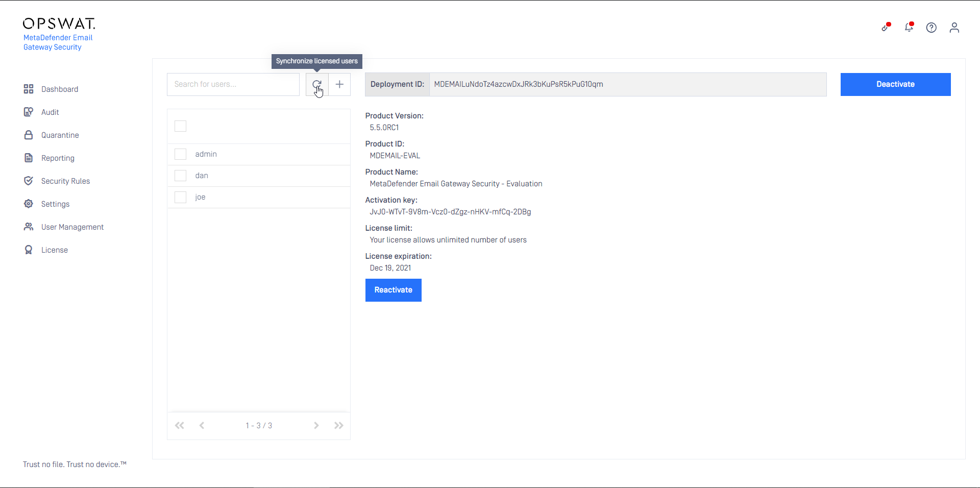Click the Deactivate button
Image resolution: width=980 pixels, height=488 pixels.
click(x=895, y=84)
